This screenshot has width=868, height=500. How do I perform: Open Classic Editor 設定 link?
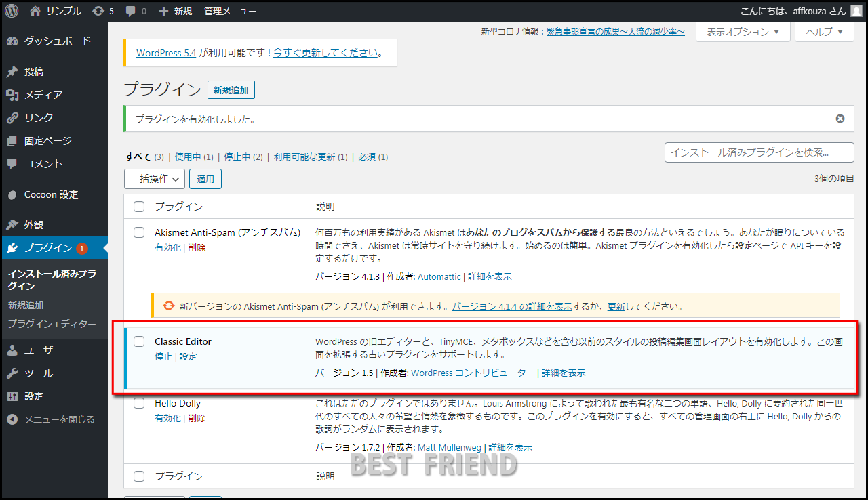pyautogui.click(x=188, y=357)
